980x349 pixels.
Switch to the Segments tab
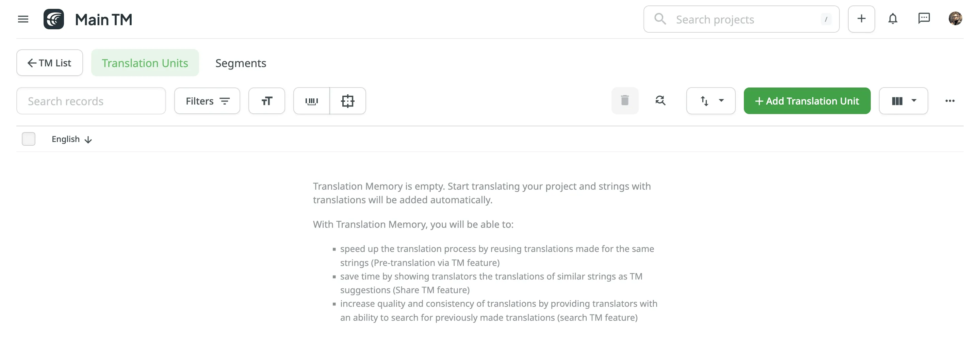[241, 63]
